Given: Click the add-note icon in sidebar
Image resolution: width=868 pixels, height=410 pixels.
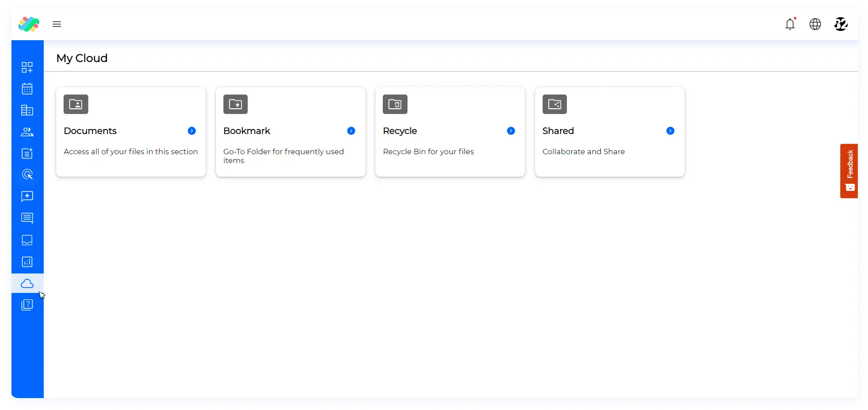Looking at the screenshot, I should click(27, 153).
